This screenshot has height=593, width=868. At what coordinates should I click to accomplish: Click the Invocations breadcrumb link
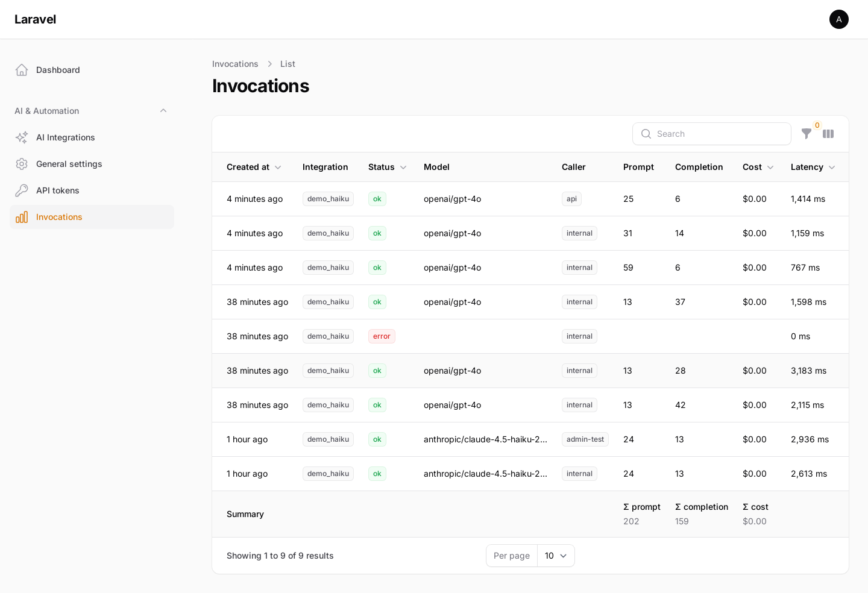point(235,64)
